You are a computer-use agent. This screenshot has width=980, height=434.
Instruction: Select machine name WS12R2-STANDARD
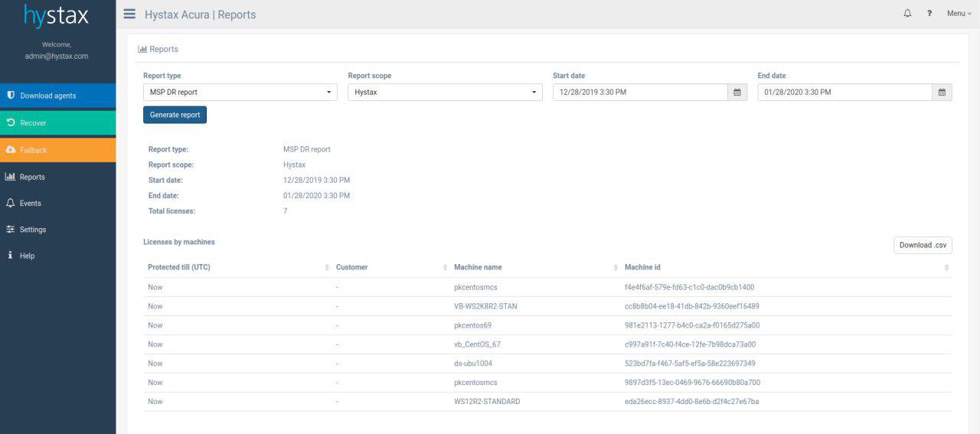tap(487, 401)
